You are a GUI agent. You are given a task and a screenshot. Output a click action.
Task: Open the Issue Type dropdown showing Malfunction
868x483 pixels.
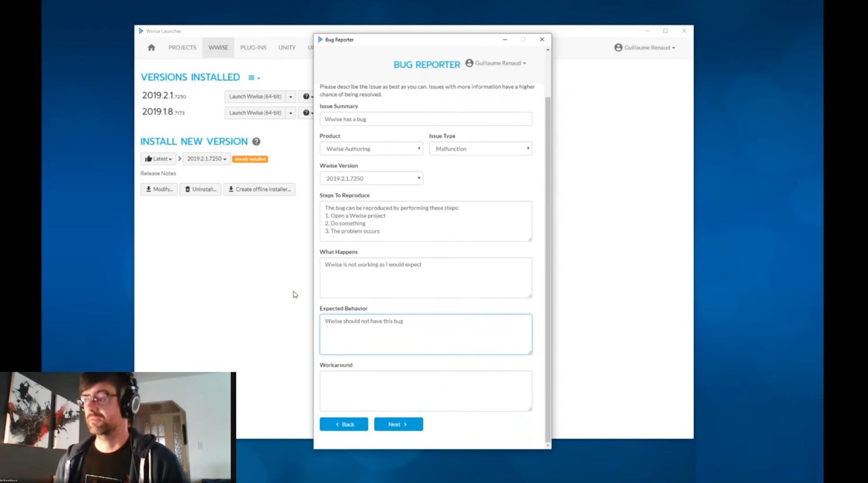pos(481,149)
